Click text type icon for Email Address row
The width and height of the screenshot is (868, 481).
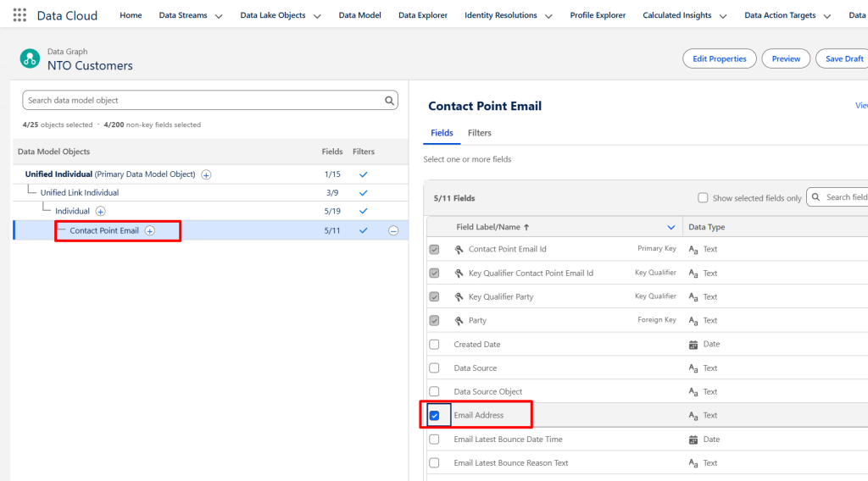click(693, 416)
